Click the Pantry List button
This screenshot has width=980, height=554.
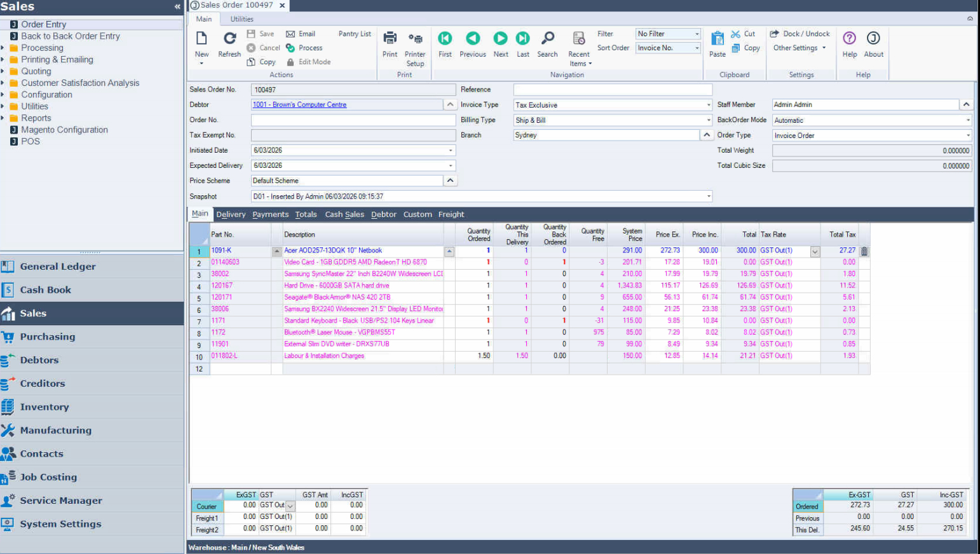click(355, 34)
